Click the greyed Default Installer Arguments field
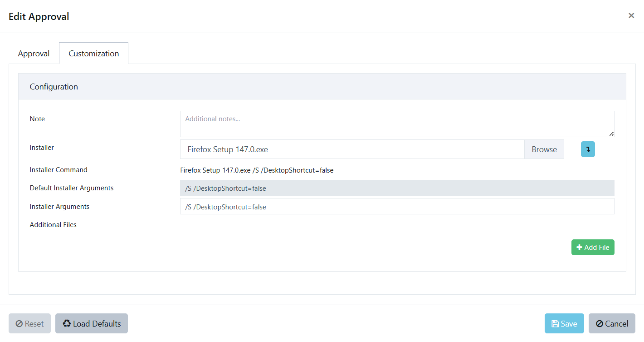 397,188
